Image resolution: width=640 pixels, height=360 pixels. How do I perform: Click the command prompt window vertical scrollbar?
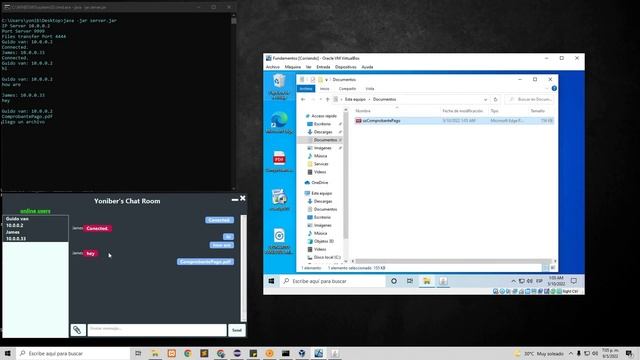233,102
